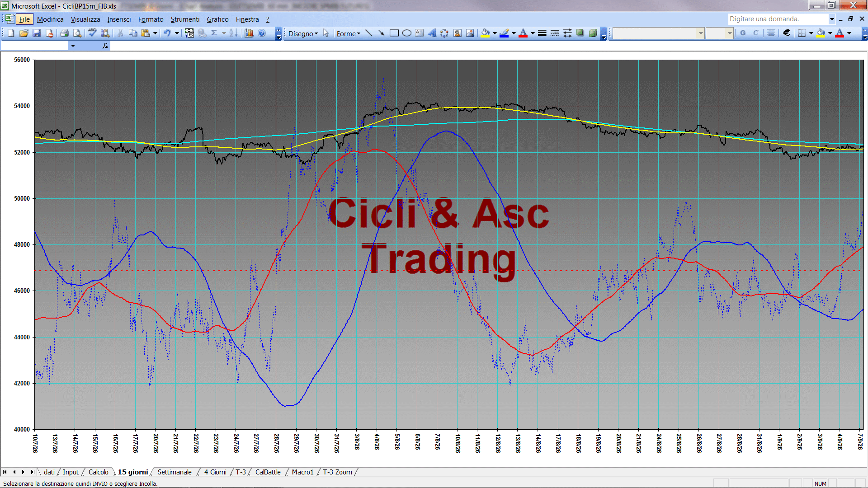Run the ABC spell check tool

(92, 33)
